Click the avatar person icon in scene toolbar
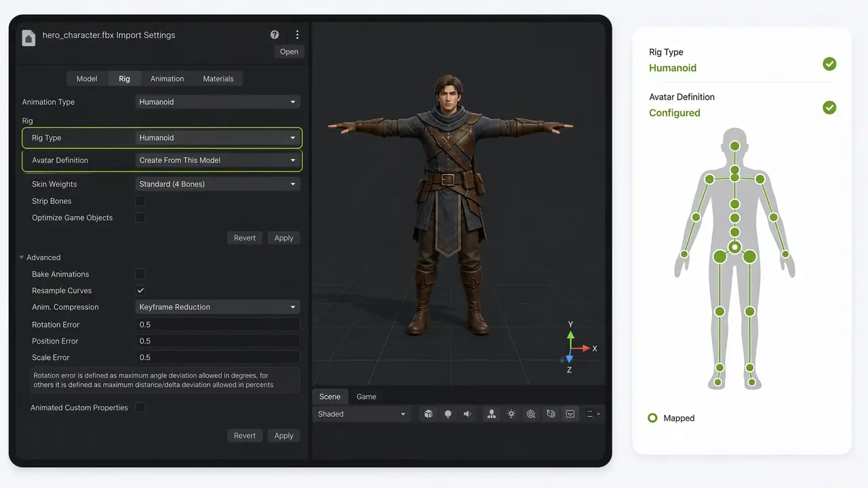 point(491,414)
